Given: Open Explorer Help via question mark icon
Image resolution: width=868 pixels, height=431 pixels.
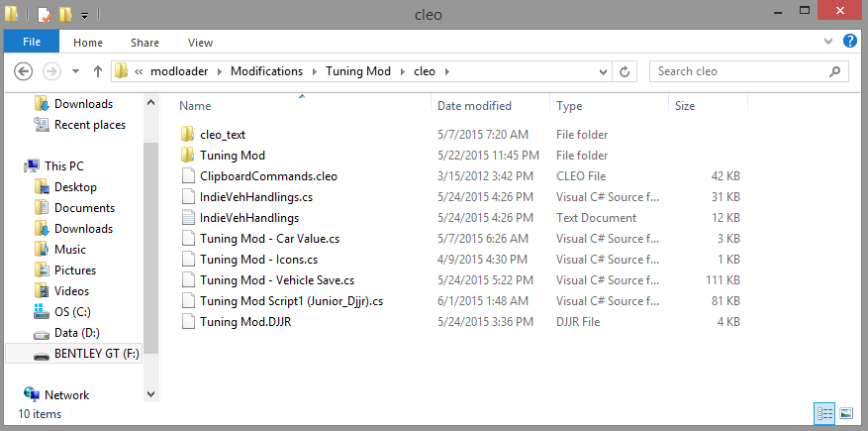Looking at the screenshot, I should point(849,42).
